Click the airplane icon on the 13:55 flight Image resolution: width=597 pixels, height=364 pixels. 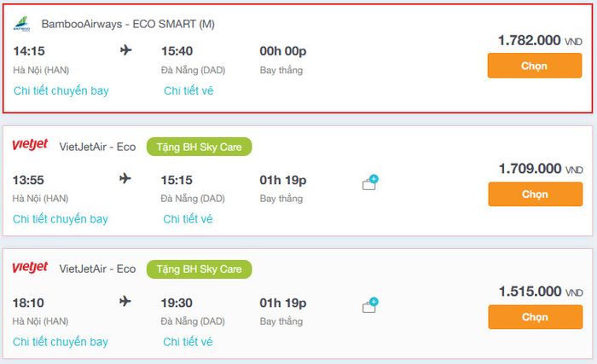(126, 179)
